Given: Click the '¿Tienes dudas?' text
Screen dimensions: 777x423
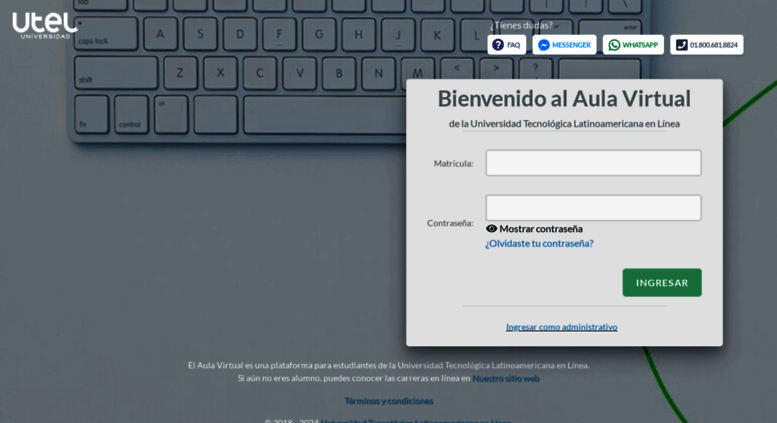Looking at the screenshot, I should pos(521,25).
